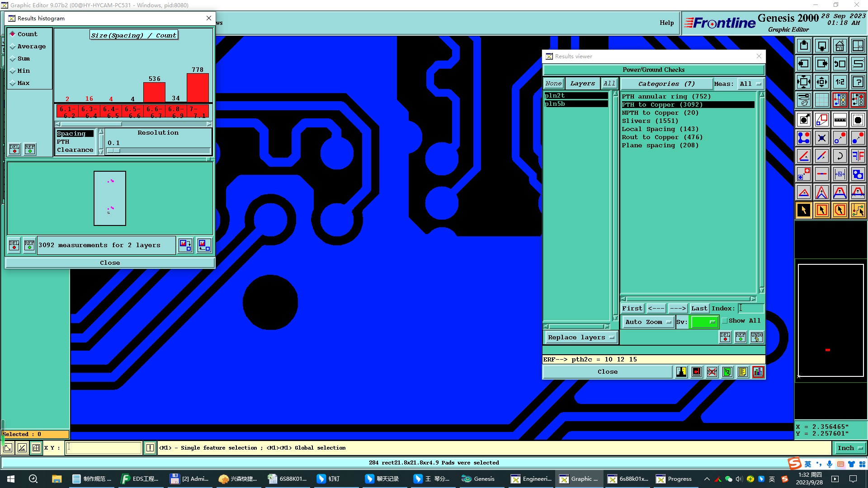
Task: Open the Auto Zoom dropdown
Action: coord(648,322)
